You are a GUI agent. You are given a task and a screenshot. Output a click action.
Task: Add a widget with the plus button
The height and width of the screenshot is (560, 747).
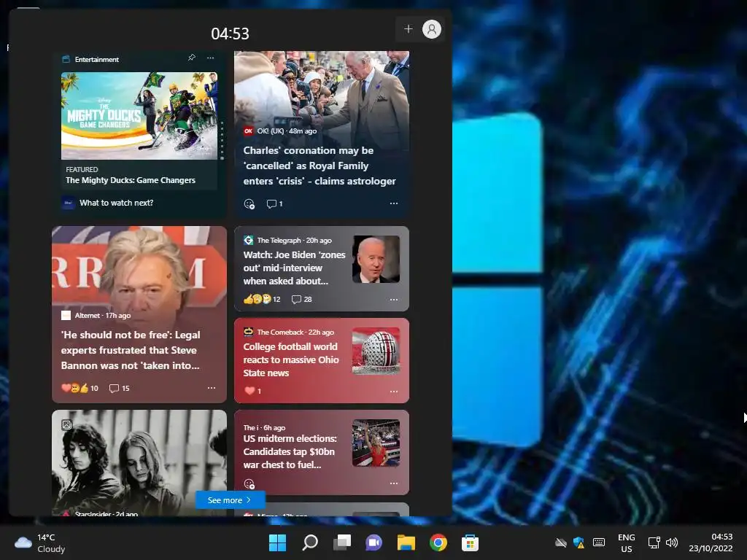(x=409, y=29)
